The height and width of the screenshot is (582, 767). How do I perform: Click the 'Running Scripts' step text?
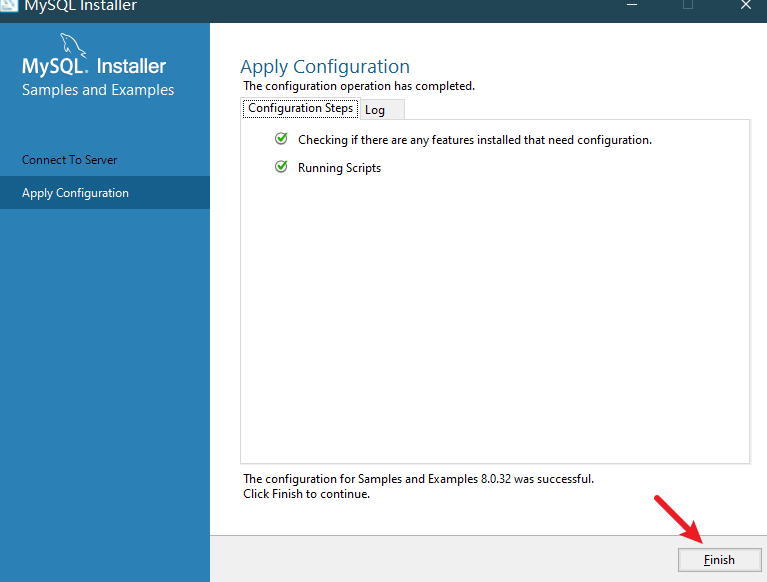pyautogui.click(x=339, y=168)
